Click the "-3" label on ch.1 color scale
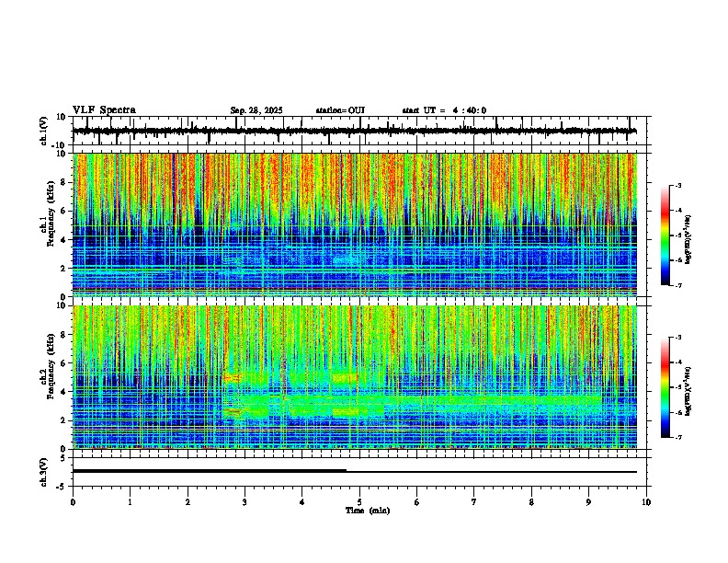The image size is (728, 563). [x=677, y=185]
